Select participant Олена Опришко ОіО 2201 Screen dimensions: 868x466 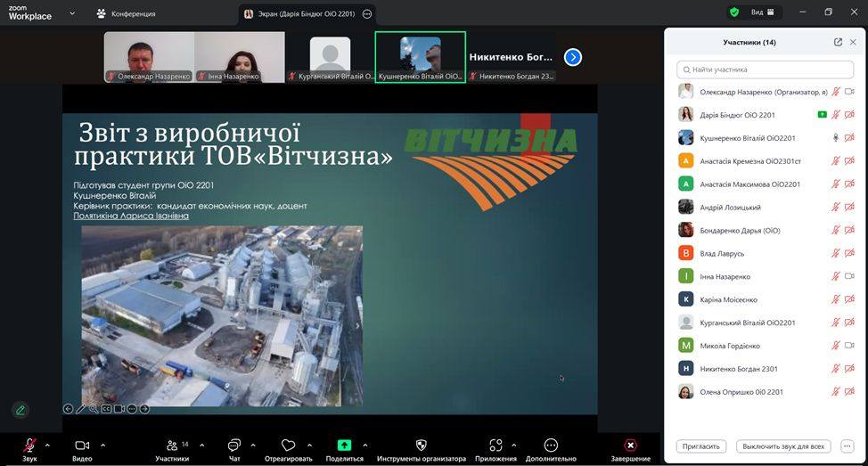coord(766,392)
